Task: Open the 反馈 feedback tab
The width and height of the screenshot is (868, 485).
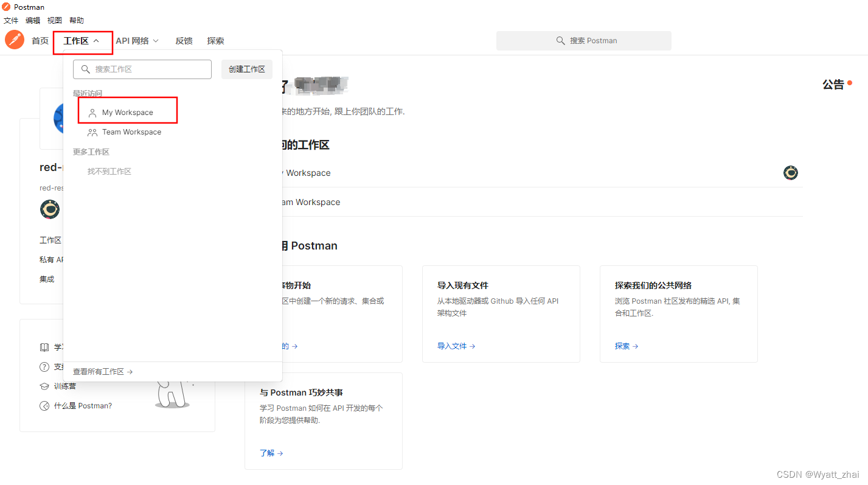Action: pyautogui.click(x=184, y=41)
